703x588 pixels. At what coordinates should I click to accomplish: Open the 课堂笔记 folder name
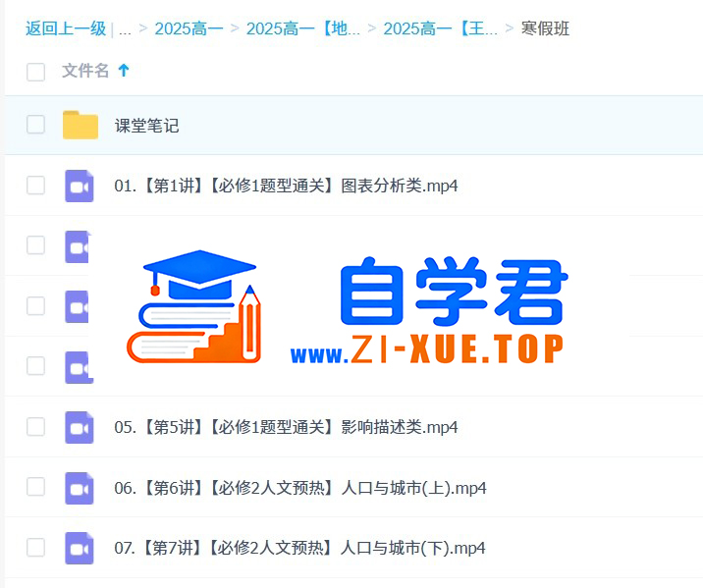pos(146,126)
